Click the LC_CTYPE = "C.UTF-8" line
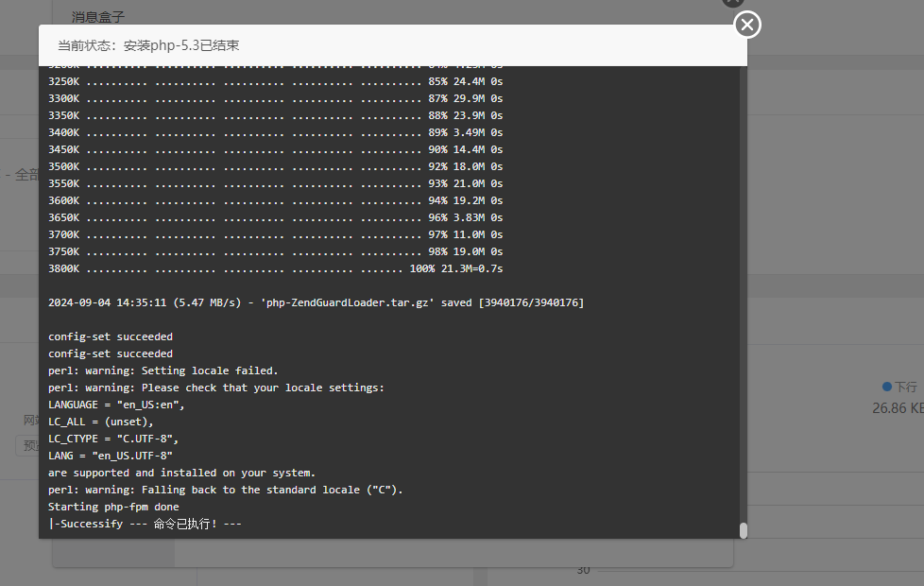The width and height of the screenshot is (924, 586). click(113, 439)
